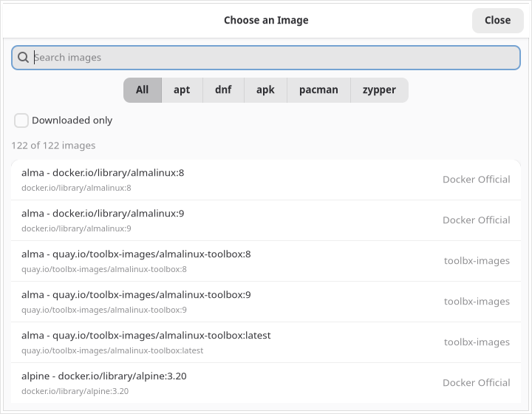
Task: Click the 'Downloaded only' label text
Action: coord(72,121)
